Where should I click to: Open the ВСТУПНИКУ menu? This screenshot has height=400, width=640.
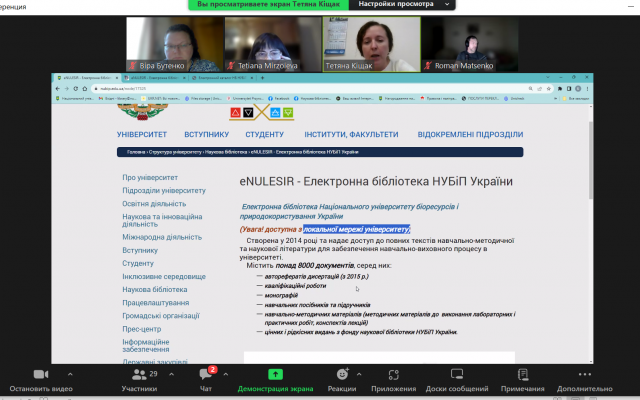click(x=207, y=134)
